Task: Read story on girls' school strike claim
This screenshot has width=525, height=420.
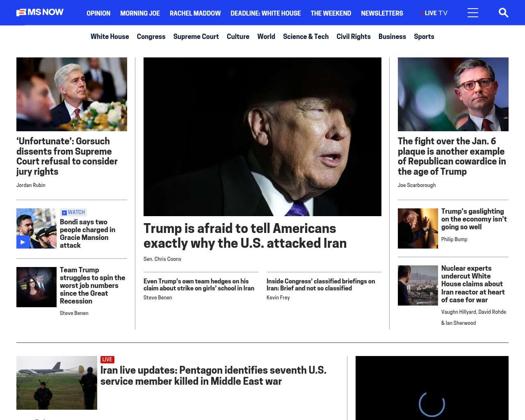Action: [x=199, y=285]
